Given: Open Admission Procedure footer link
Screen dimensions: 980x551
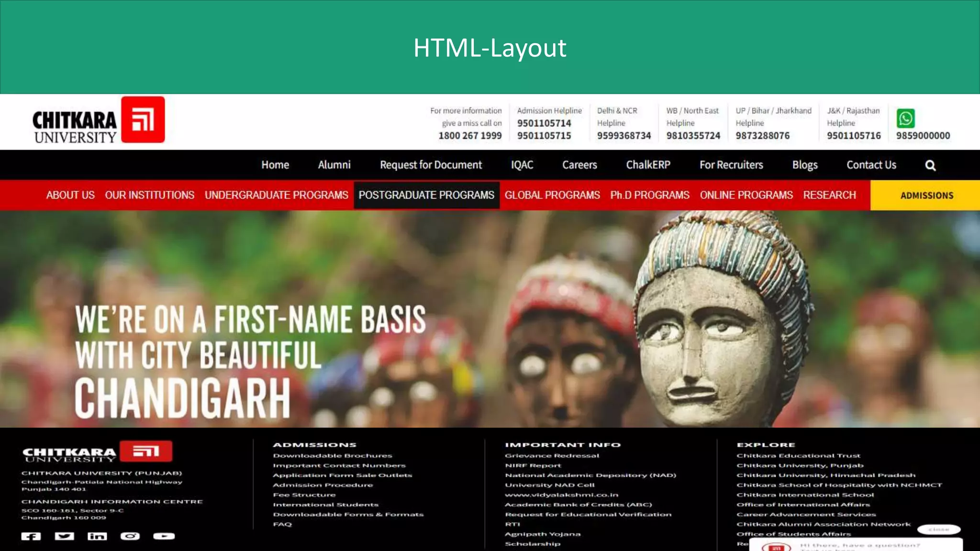Looking at the screenshot, I should (323, 485).
